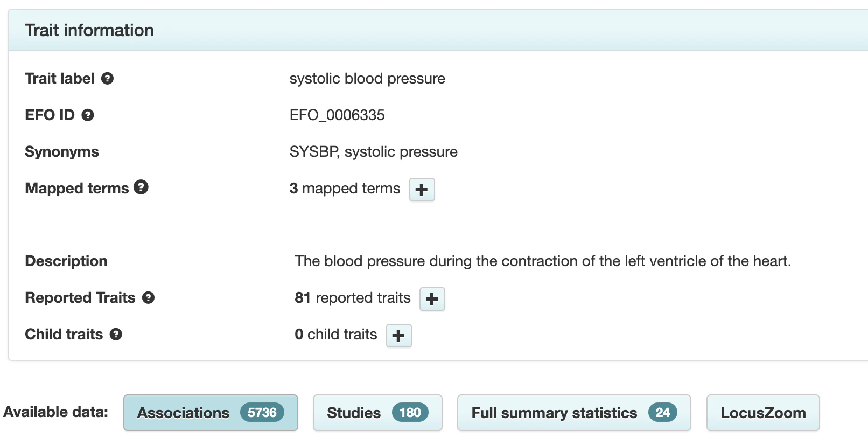The image size is (868, 445).
Task: Show help for Reported Traits
Action: (x=149, y=297)
